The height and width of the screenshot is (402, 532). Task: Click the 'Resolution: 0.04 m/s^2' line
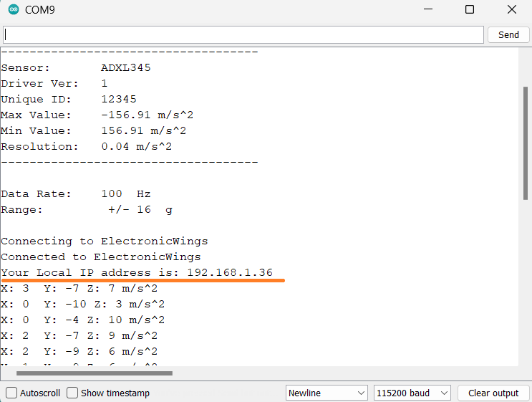click(x=87, y=146)
